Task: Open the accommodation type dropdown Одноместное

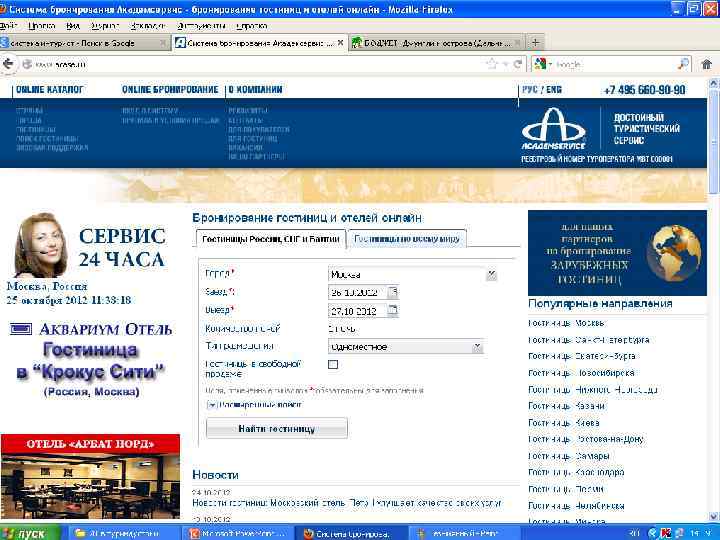Action: point(405,347)
